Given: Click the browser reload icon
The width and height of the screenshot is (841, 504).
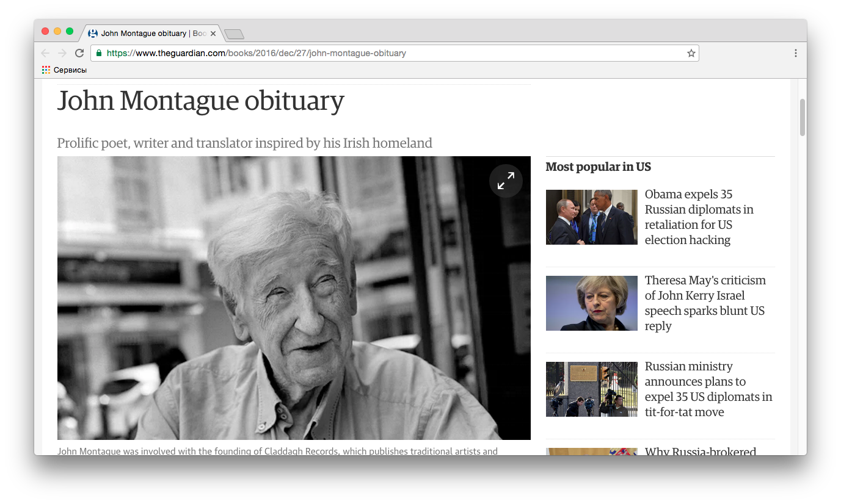Looking at the screenshot, I should click(x=79, y=53).
